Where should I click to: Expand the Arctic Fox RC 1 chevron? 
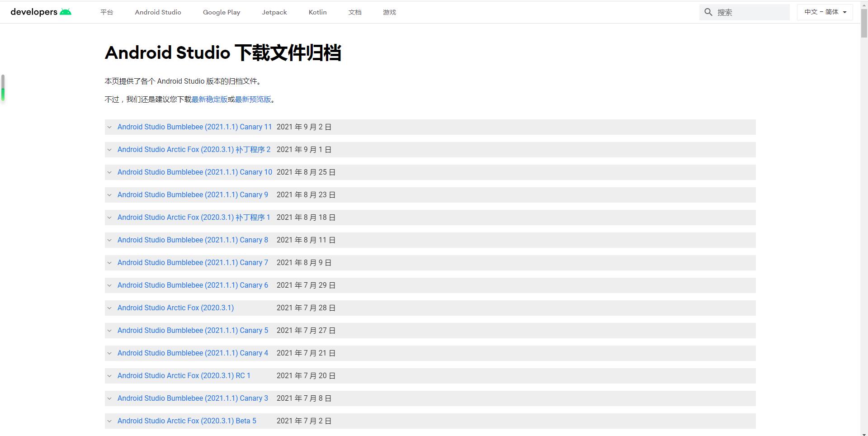(109, 376)
